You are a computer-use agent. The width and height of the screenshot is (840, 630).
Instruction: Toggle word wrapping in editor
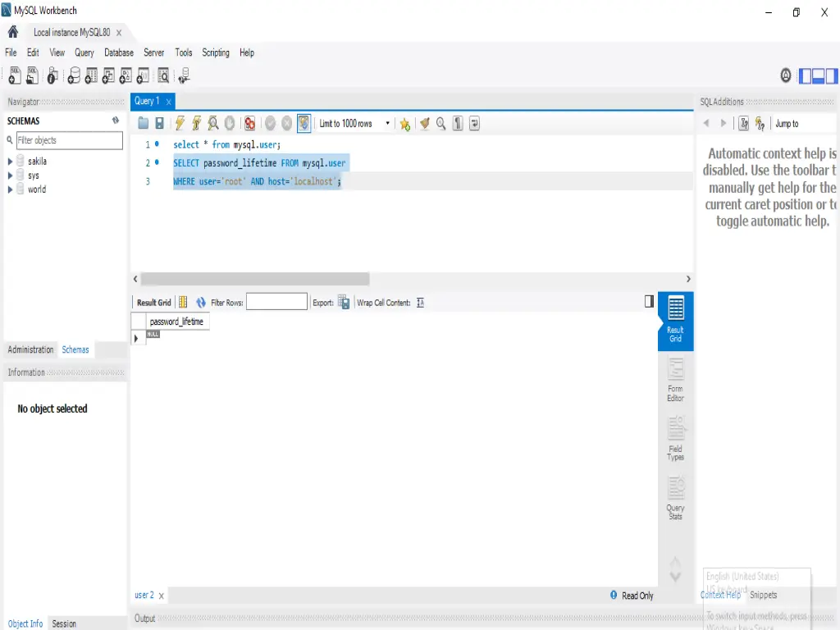tap(474, 123)
